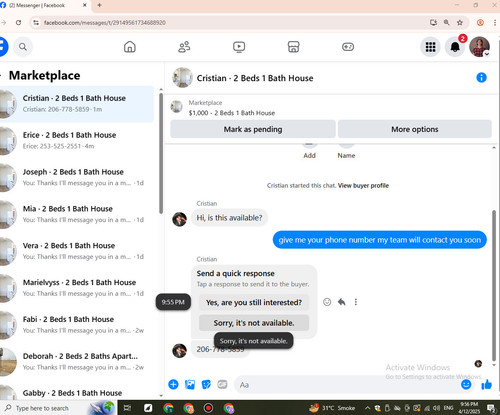The width and height of the screenshot is (500, 415).
Task: Open the taskbar clock and date
Action: pos(469,408)
